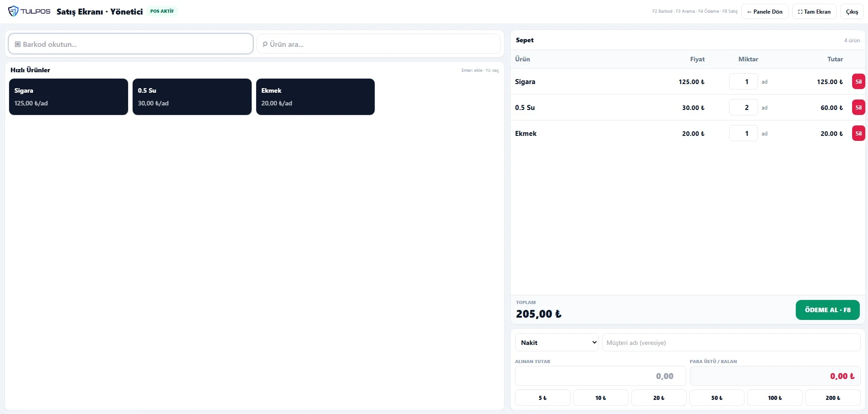Click Çıkış logout button

pos(852,12)
